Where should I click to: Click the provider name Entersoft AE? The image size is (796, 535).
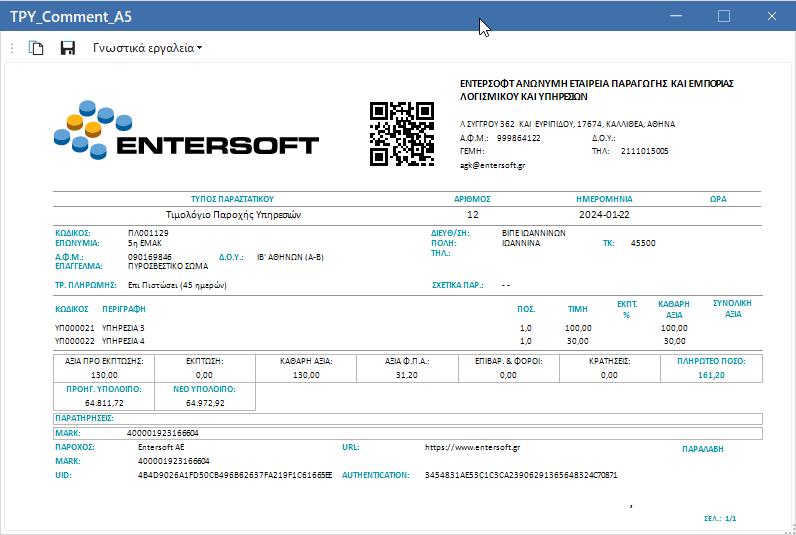tap(161, 447)
